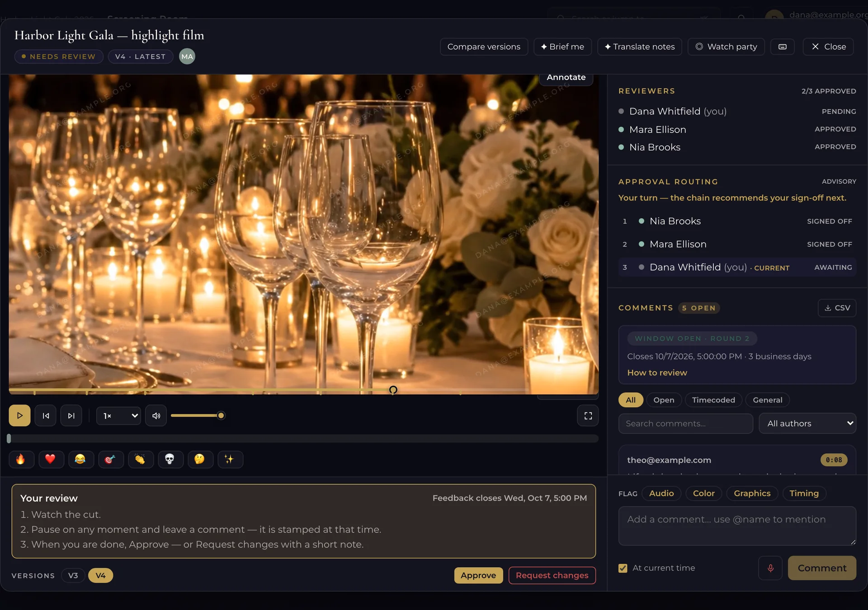React with the red heart emoji
This screenshot has width=868, height=610.
click(51, 459)
